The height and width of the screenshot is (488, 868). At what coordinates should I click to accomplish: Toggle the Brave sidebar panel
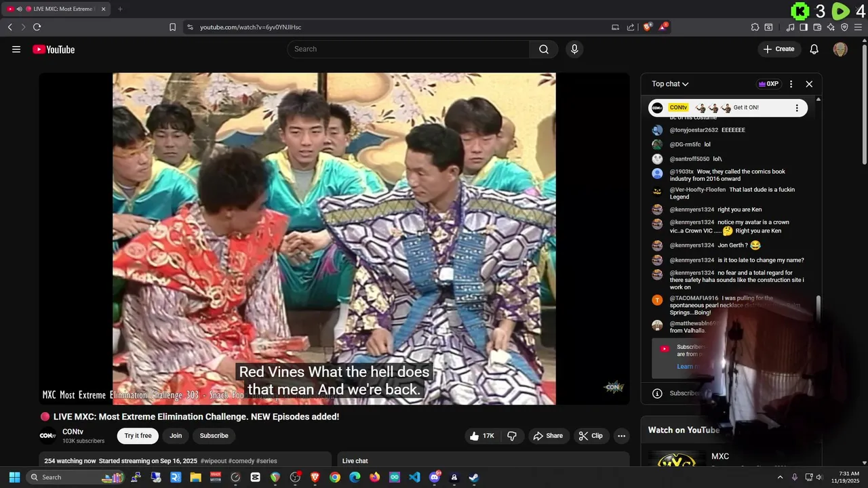coord(804,27)
